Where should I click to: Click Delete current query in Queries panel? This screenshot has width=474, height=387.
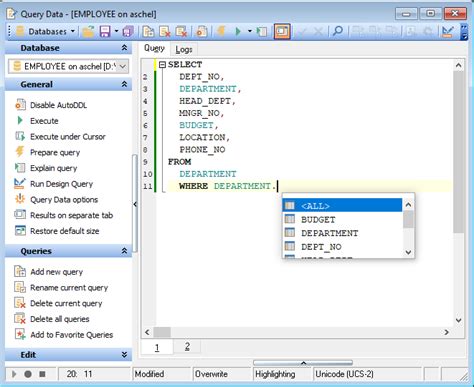coord(59,303)
